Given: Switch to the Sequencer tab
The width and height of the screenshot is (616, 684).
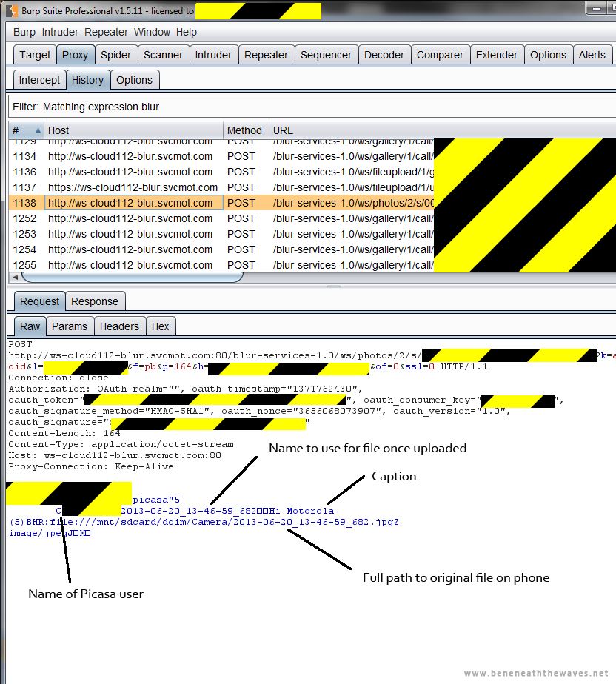Looking at the screenshot, I should [x=326, y=55].
